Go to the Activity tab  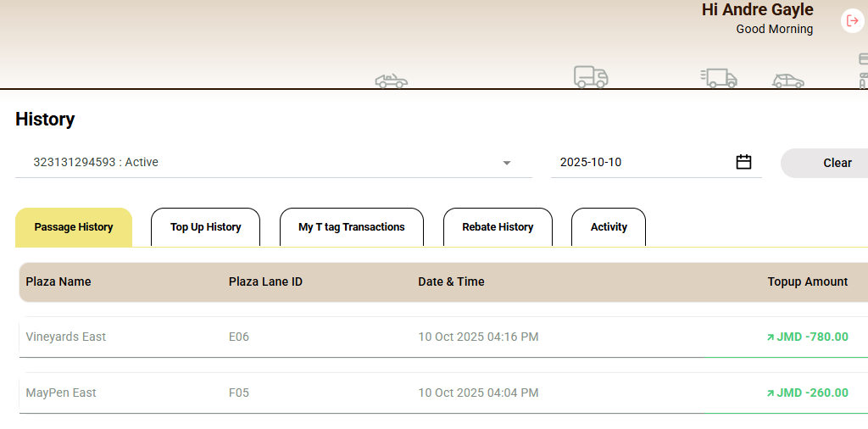click(609, 227)
